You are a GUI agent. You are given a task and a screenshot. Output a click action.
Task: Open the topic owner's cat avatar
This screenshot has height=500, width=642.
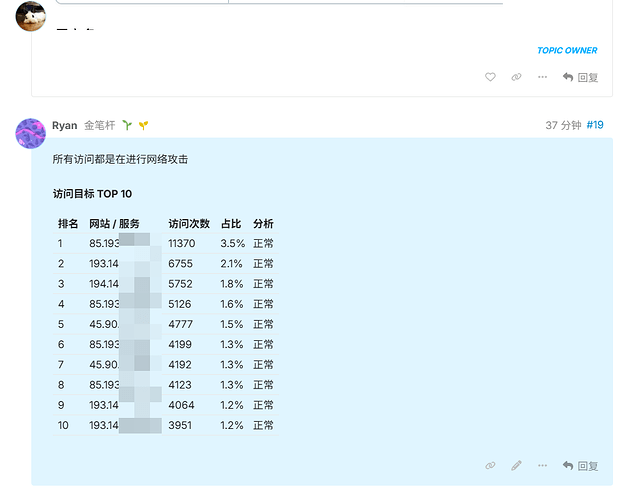click(31, 16)
